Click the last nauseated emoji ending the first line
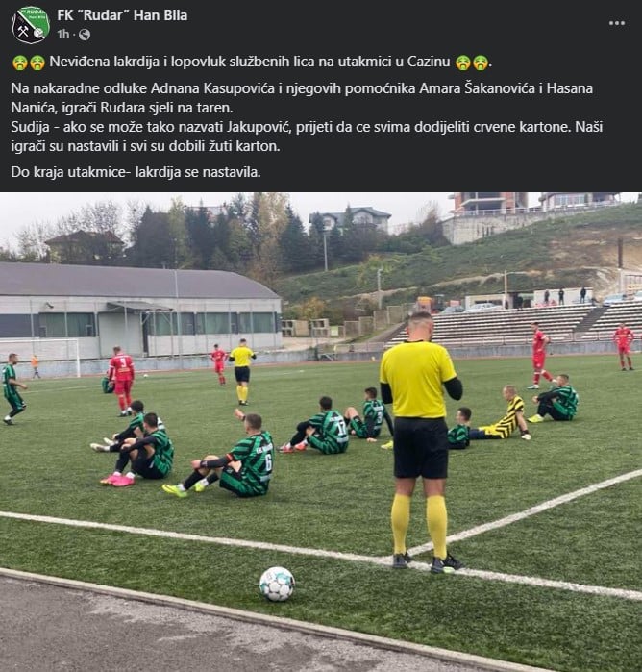The image size is (642, 672). coord(480,62)
